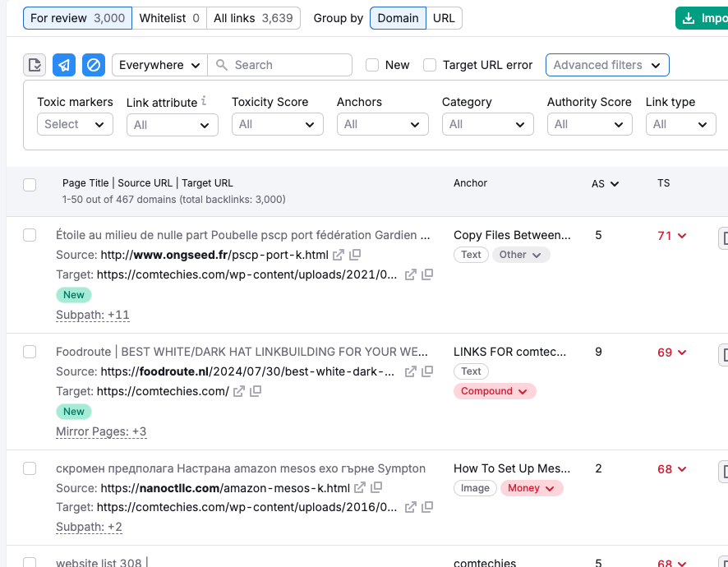
Task: Open the Advanced filters dropdown
Action: pos(607,64)
